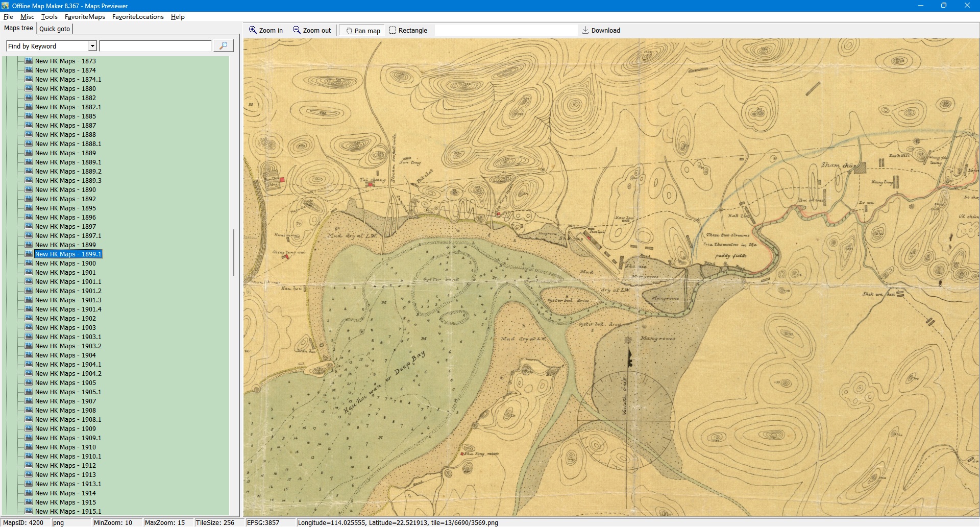The image size is (980, 527).
Task: Open the Find by Keyword dropdown
Action: 92,46
